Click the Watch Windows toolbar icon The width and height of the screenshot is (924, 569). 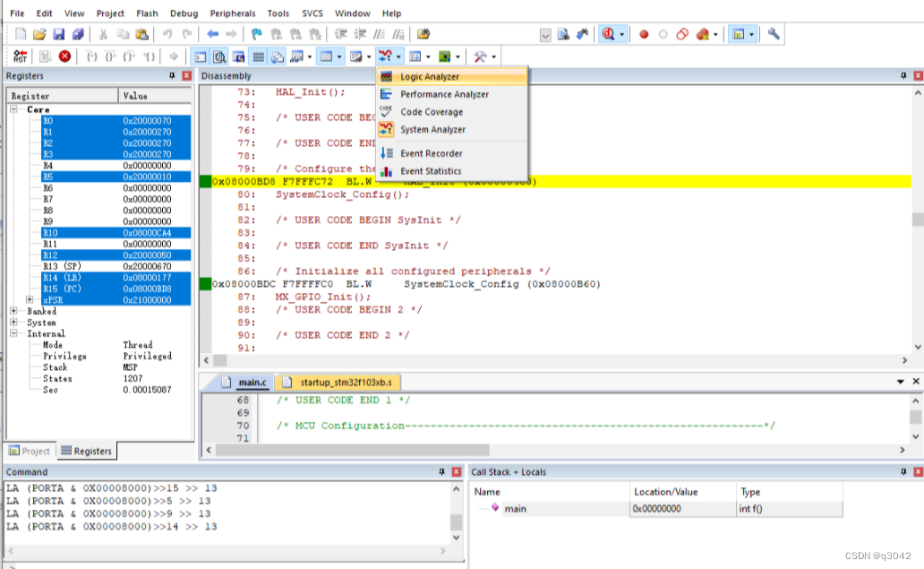297,56
